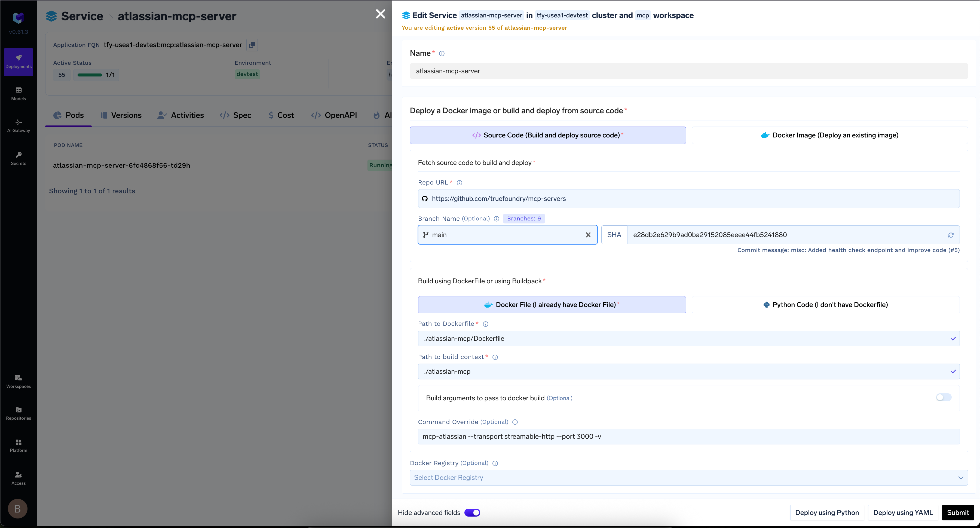
Task: Click the Edit Service stack icon
Action: (406, 15)
